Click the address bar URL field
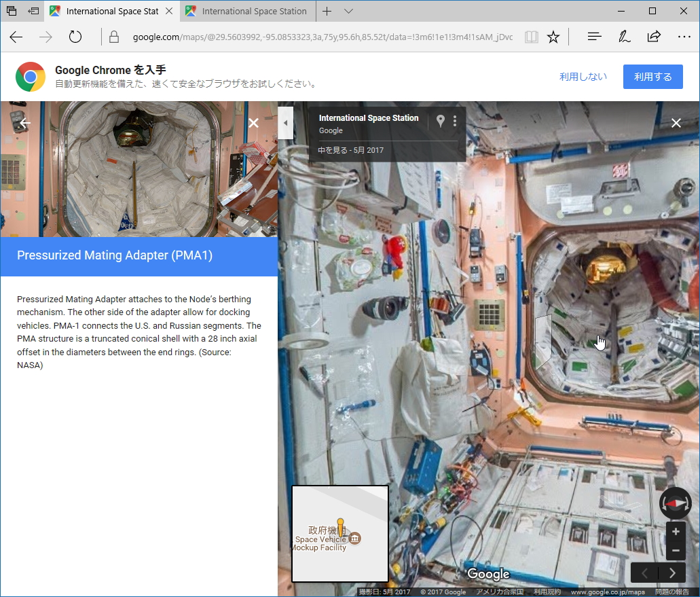700x597 pixels. click(x=323, y=37)
